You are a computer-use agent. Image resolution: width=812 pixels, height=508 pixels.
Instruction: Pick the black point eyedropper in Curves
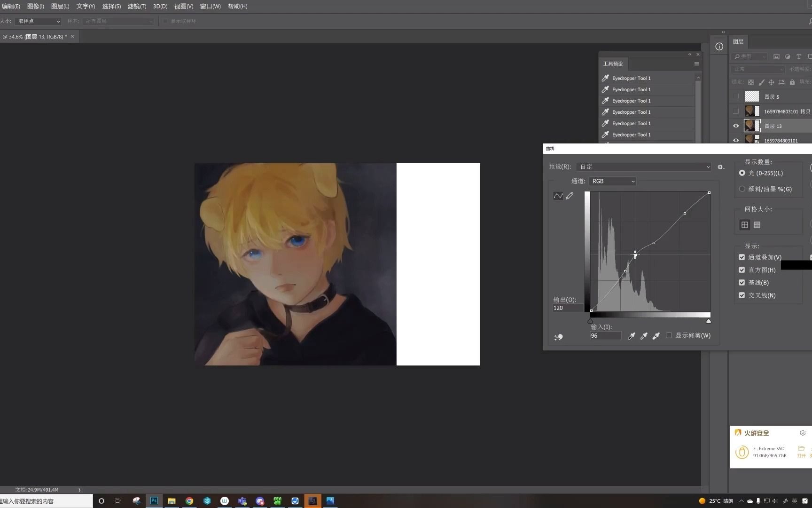coord(632,336)
